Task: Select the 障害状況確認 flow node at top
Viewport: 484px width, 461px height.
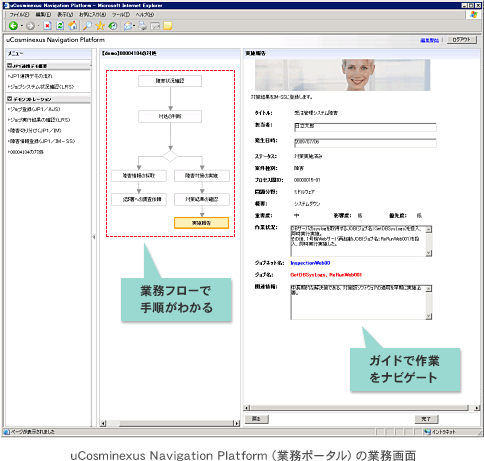Action: point(170,81)
